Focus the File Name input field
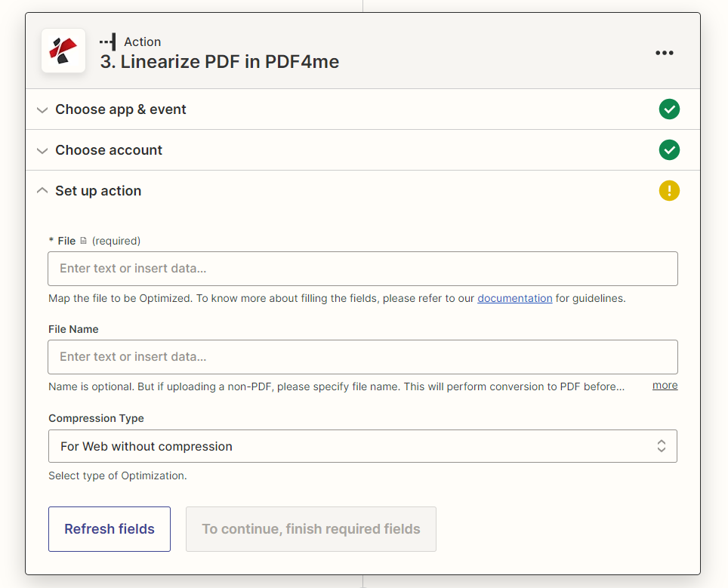The height and width of the screenshot is (588, 728). pos(362,357)
